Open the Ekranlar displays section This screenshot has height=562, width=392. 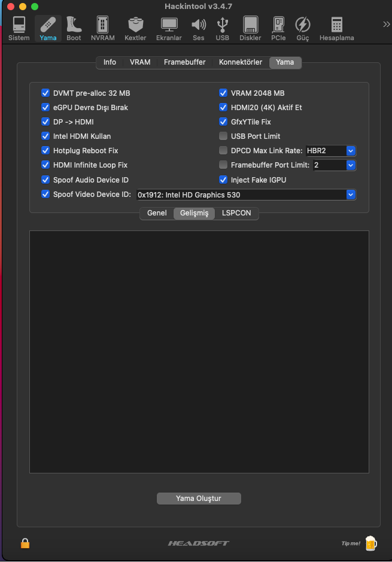[x=169, y=29]
